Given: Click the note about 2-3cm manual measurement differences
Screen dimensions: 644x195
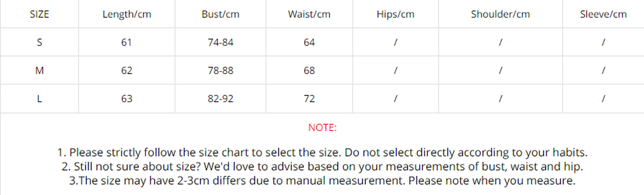Looking at the screenshot, I should (x=322, y=181).
